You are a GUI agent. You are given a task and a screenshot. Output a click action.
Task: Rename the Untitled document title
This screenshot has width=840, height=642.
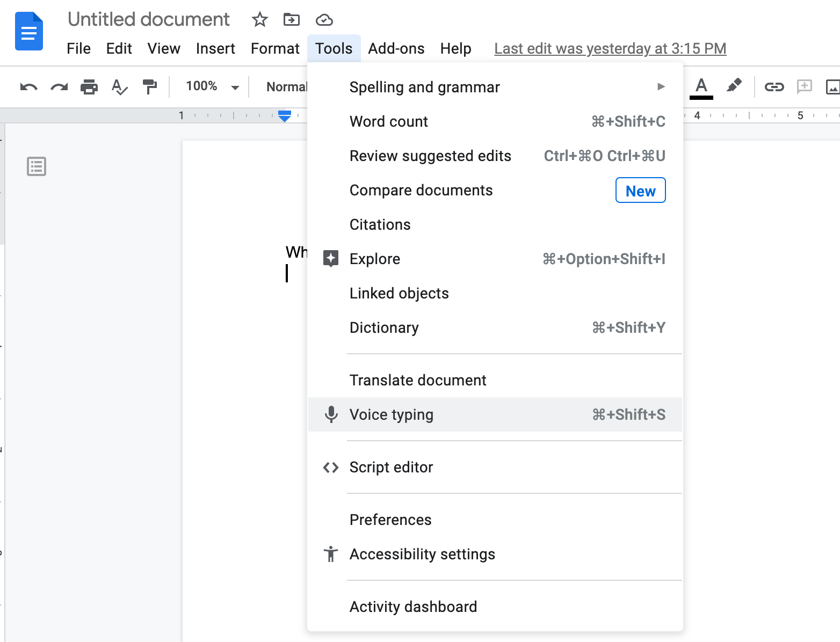pos(149,19)
